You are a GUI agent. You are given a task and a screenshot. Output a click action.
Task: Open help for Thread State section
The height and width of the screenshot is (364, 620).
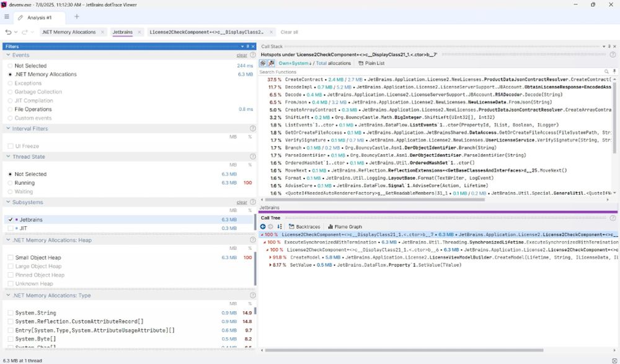[x=253, y=157]
